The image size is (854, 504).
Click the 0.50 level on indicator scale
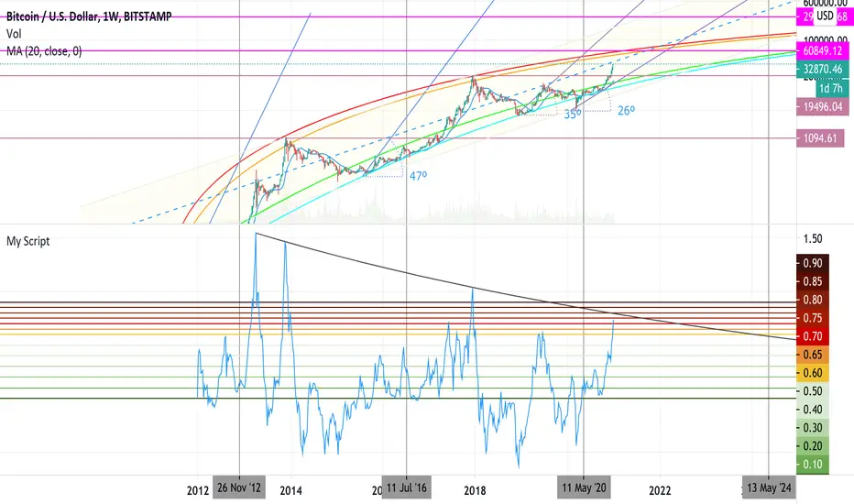click(813, 391)
